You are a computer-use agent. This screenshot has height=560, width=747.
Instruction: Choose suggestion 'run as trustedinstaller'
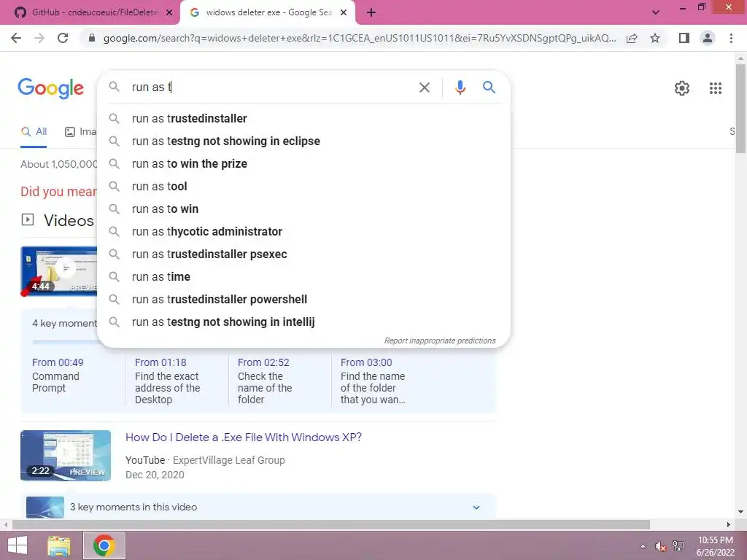click(303, 119)
